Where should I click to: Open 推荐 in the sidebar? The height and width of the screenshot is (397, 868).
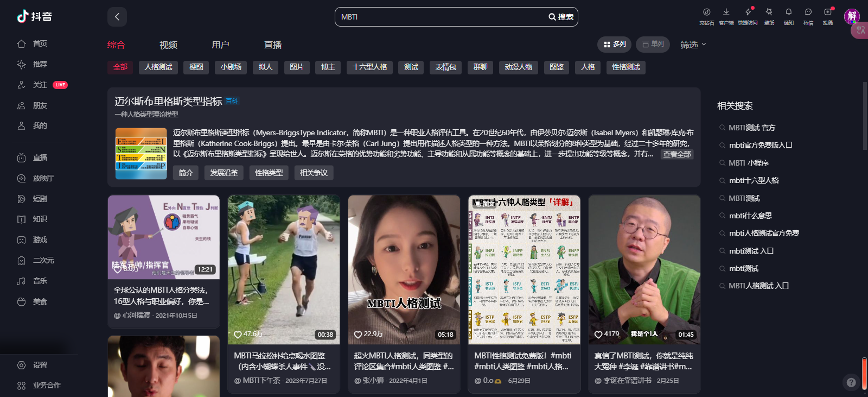(x=33, y=64)
